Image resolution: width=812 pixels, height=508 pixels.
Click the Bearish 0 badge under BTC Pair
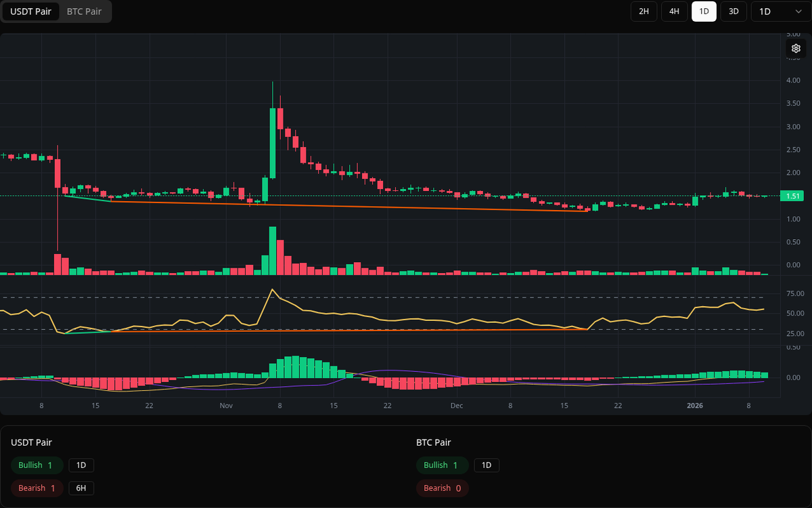(443, 488)
